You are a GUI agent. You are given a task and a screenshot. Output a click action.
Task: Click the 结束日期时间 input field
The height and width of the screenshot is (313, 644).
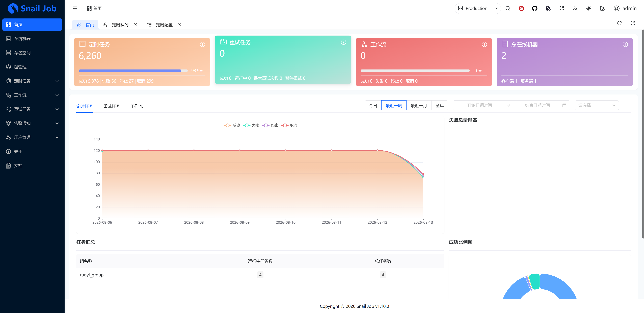point(537,105)
